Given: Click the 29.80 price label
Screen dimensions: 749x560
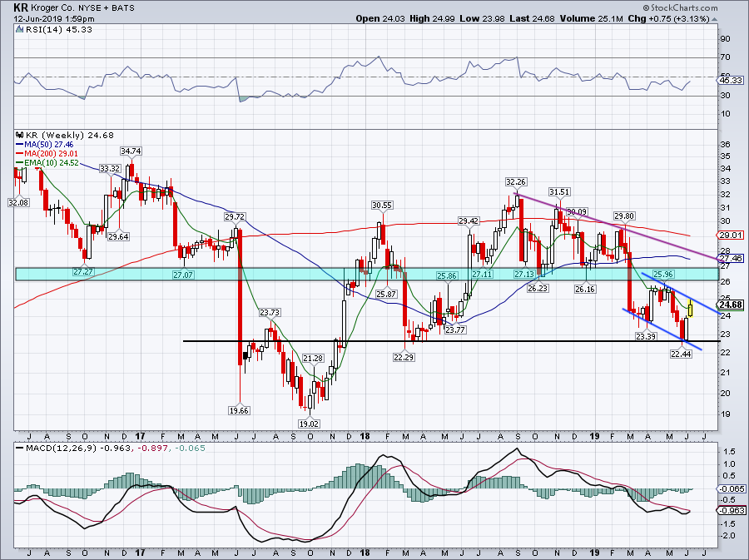Looking at the screenshot, I should tap(624, 216).
